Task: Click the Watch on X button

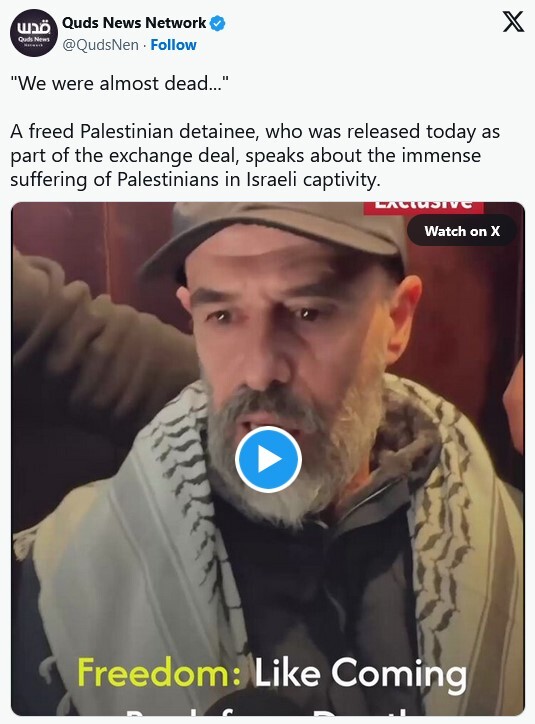Action: 462,231
